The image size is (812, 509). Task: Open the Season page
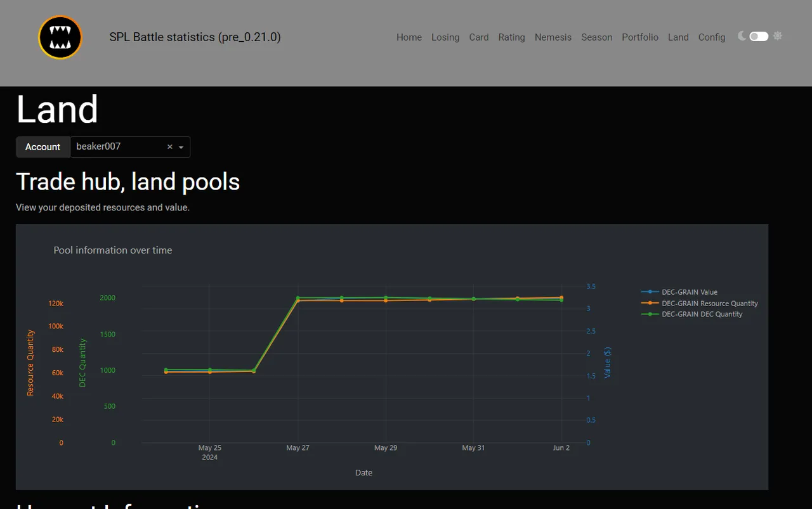(x=597, y=37)
